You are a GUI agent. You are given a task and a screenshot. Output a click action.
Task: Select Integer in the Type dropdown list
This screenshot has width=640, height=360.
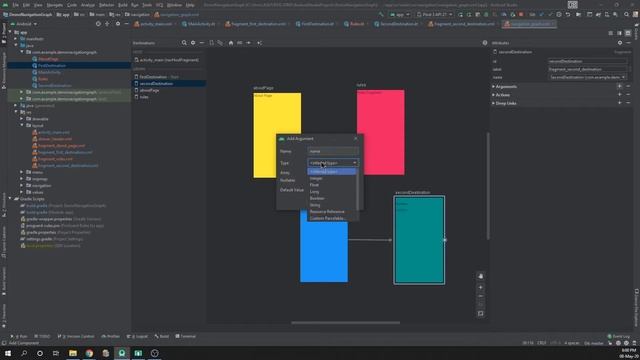pos(332,178)
